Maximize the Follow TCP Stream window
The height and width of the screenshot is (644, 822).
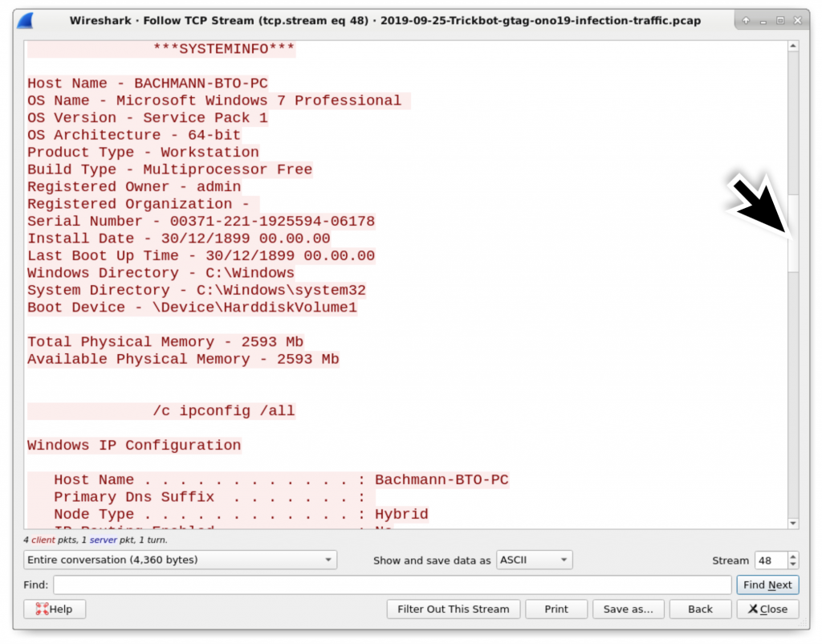(x=780, y=20)
